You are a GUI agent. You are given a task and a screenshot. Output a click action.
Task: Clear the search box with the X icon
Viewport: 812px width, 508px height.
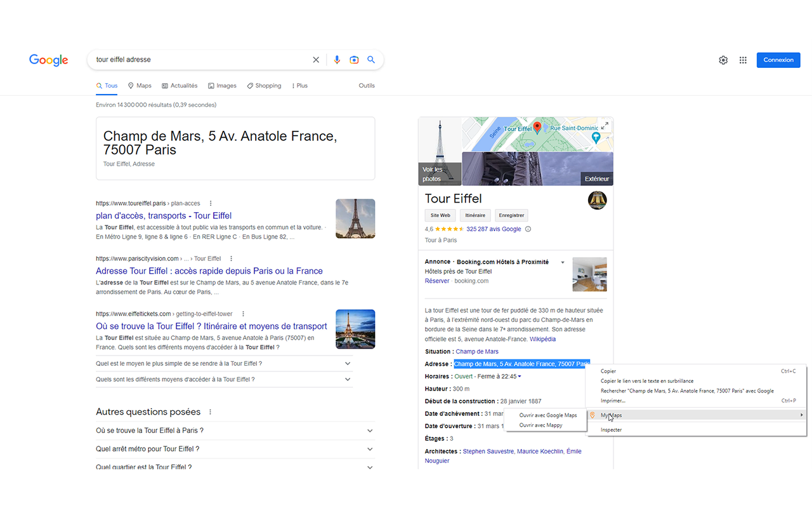[x=316, y=60]
